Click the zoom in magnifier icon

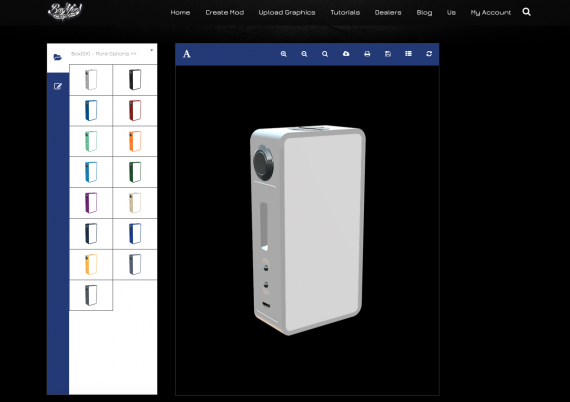[284, 54]
